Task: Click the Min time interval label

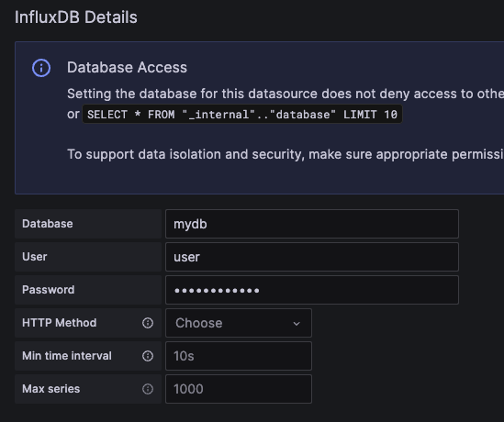Action: tap(67, 356)
